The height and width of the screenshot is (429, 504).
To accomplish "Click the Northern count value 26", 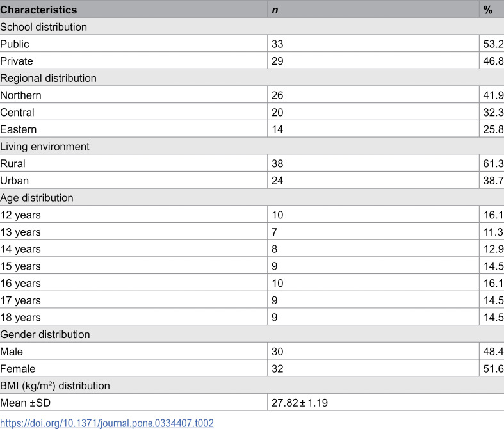I will (277, 95).
